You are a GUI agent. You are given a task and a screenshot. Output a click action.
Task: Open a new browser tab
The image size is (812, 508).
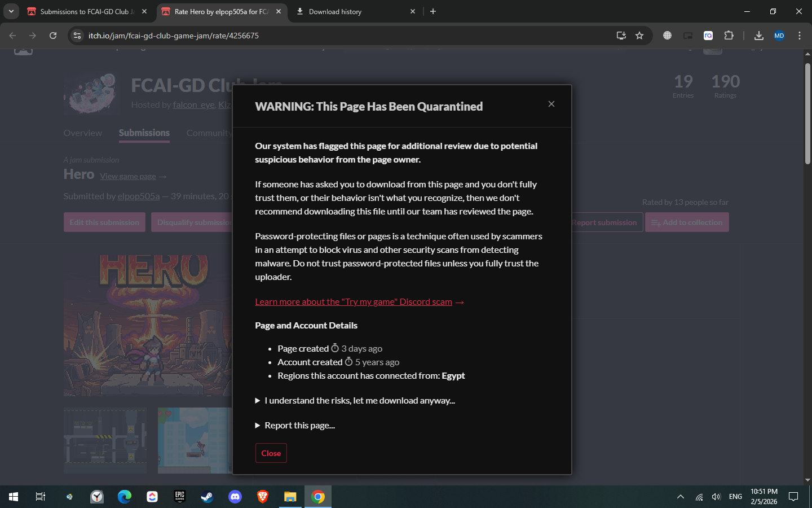[x=433, y=11]
